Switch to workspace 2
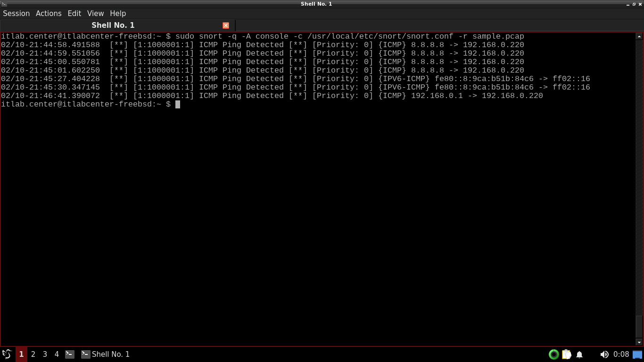644x362 pixels. 33,354
